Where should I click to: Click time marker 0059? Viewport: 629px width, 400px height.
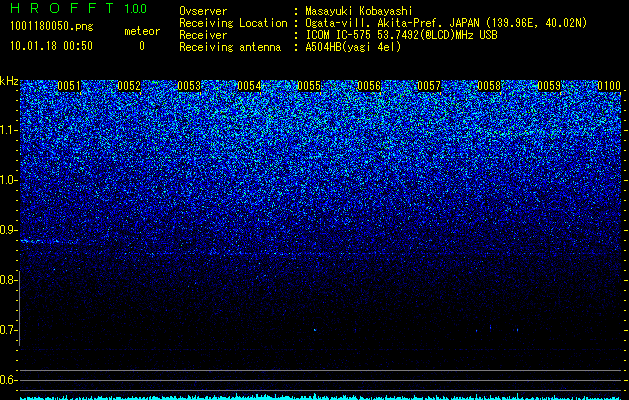(549, 86)
